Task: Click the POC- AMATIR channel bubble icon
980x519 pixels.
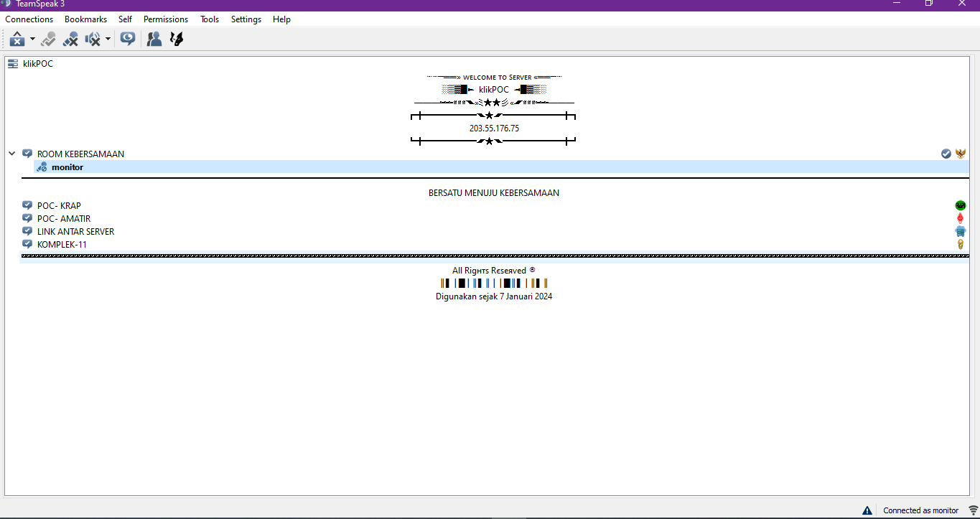Action: (x=27, y=218)
